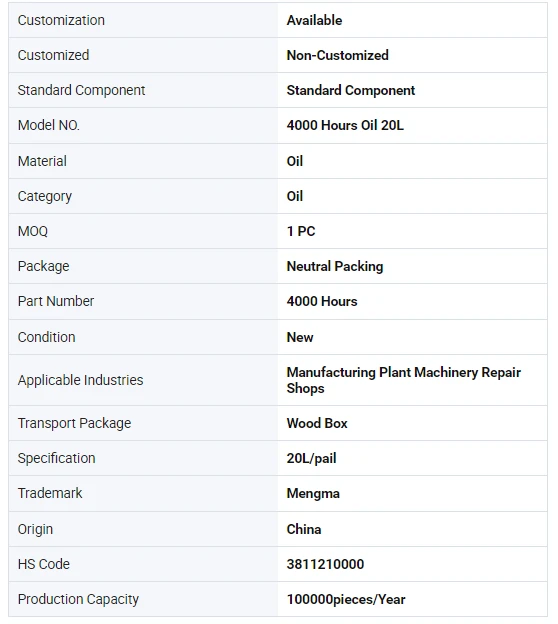Select the MOQ label
Screen dimensions: 558x624
(33, 231)
